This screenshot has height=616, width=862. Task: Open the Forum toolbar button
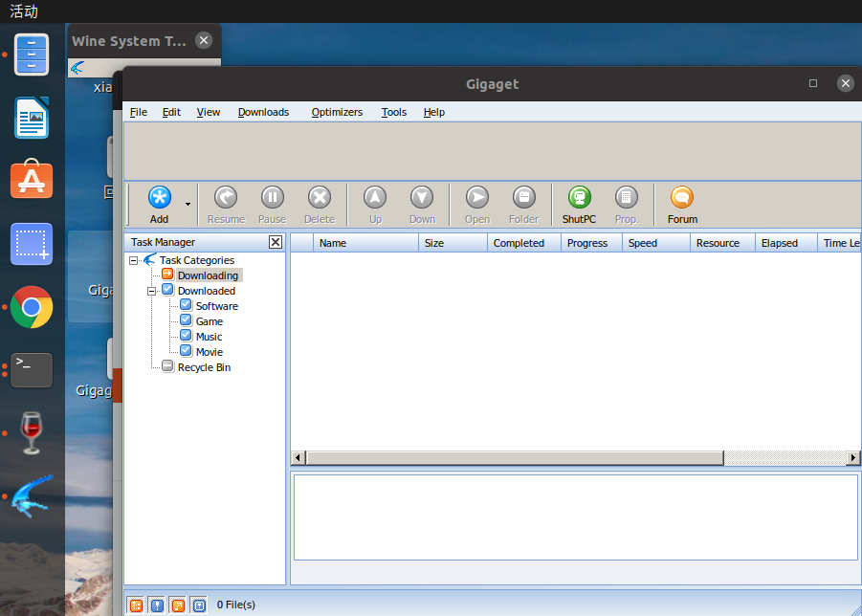coord(682,205)
